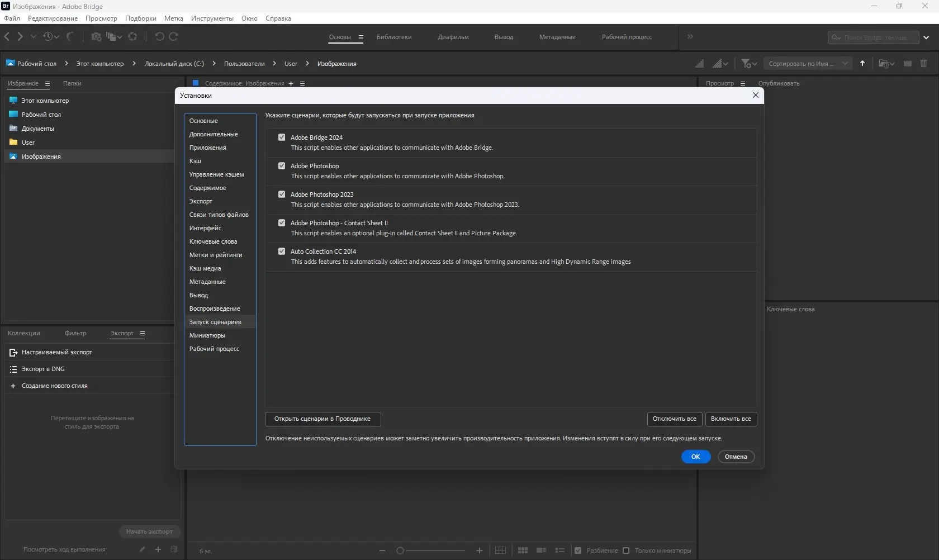Screen dimensions: 939x560
Task: Switch to the Библиотеки workspace
Action: tap(394, 37)
